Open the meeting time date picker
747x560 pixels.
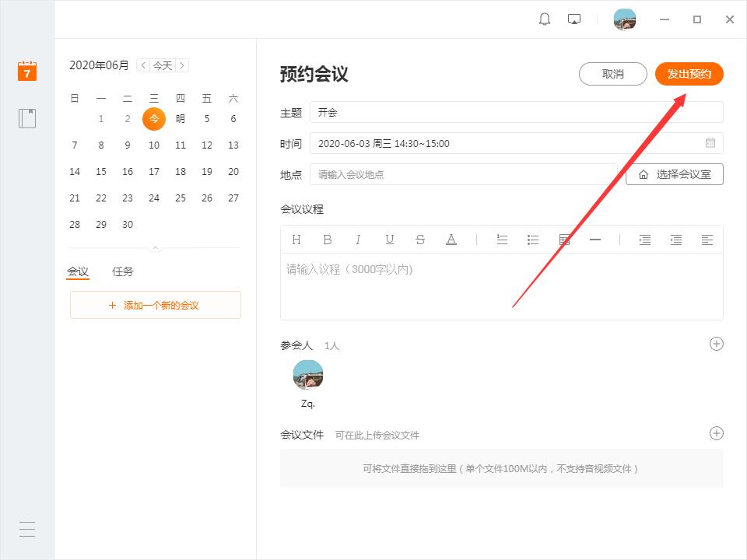click(710, 143)
